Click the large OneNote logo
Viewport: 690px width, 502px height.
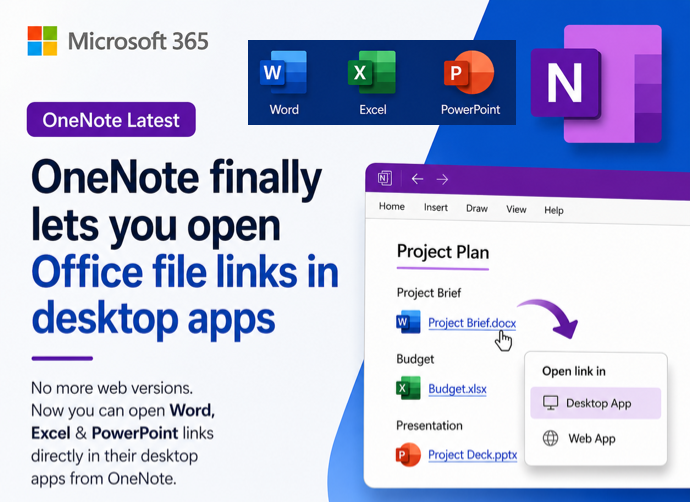coord(596,84)
